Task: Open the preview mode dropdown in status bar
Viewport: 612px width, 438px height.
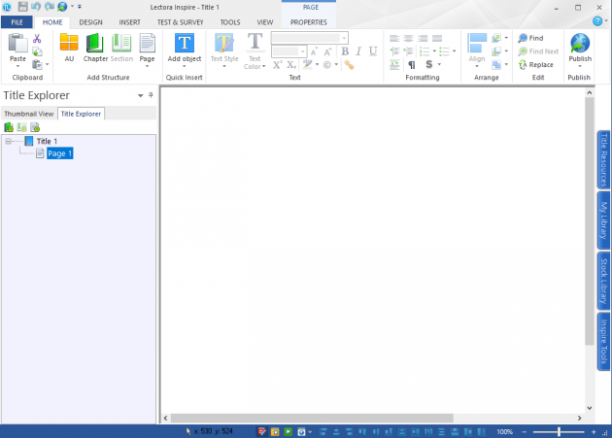Action: click(310, 432)
